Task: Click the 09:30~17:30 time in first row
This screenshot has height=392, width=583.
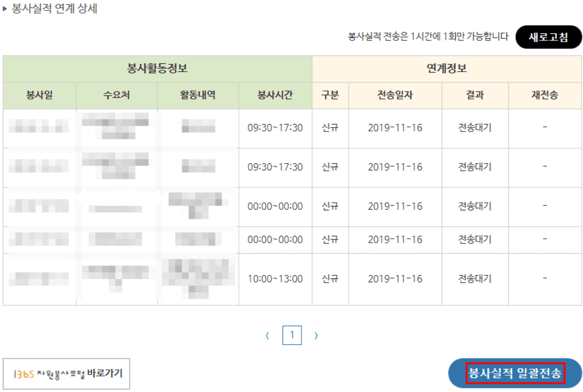Action: pos(274,129)
